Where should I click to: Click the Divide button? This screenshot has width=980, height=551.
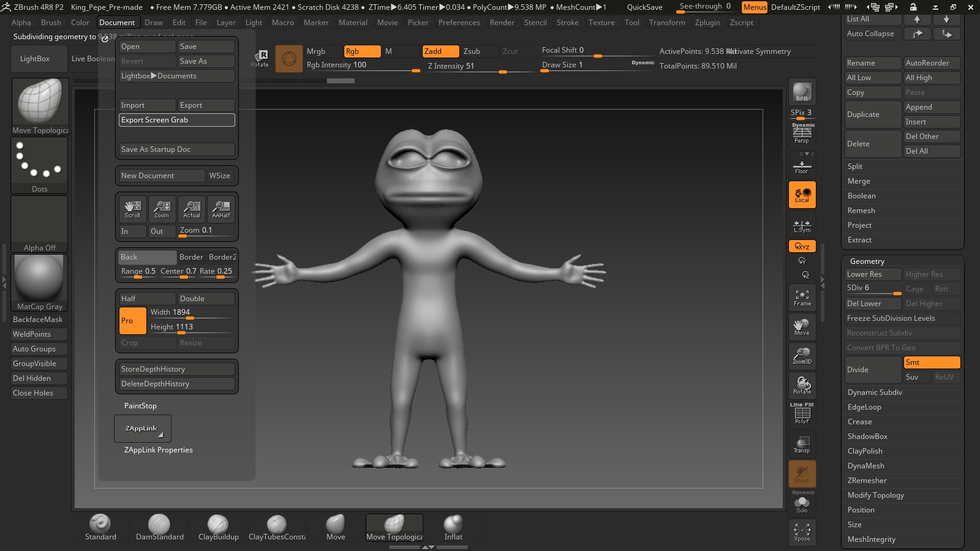[872, 370]
